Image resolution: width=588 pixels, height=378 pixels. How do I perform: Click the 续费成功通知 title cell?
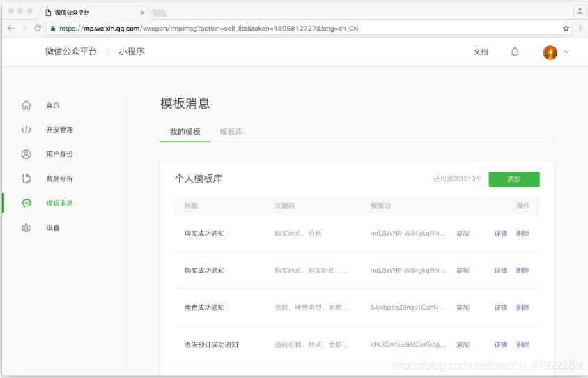204,308
